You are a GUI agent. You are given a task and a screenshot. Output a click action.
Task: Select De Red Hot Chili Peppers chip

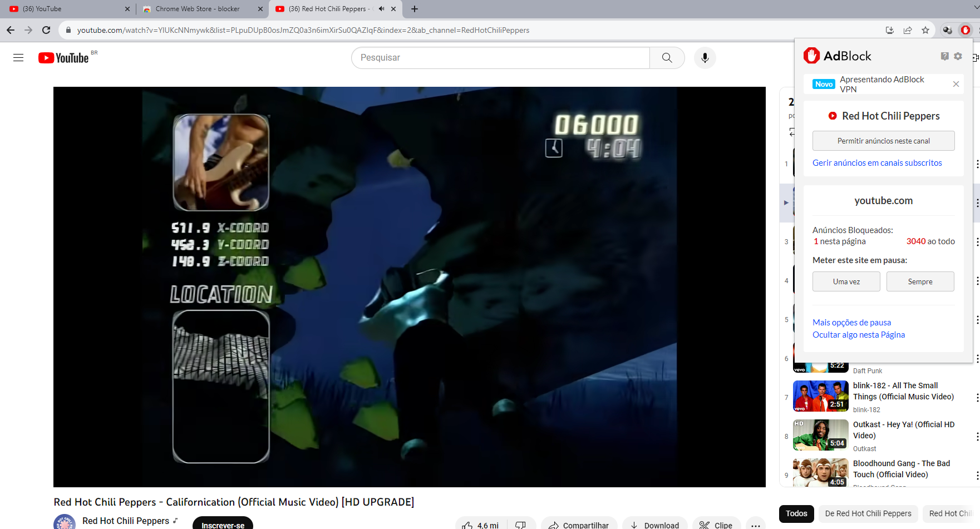point(868,513)
